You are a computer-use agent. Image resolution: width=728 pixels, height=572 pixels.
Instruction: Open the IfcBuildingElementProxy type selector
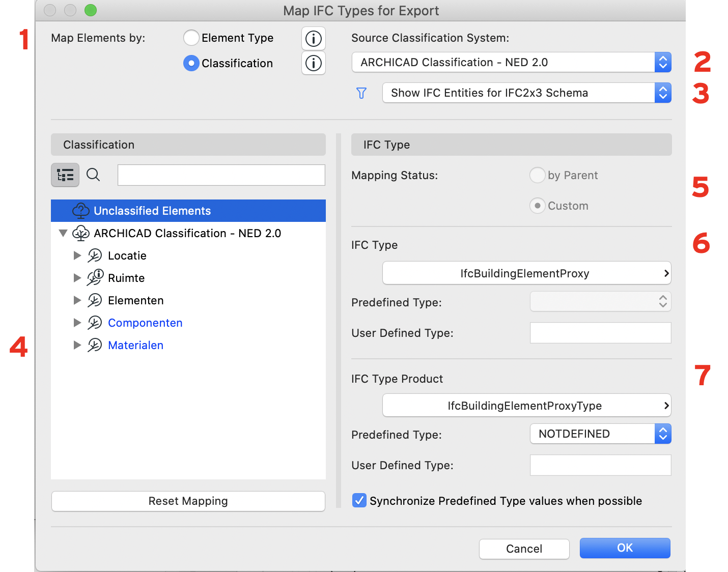(527, 273)
